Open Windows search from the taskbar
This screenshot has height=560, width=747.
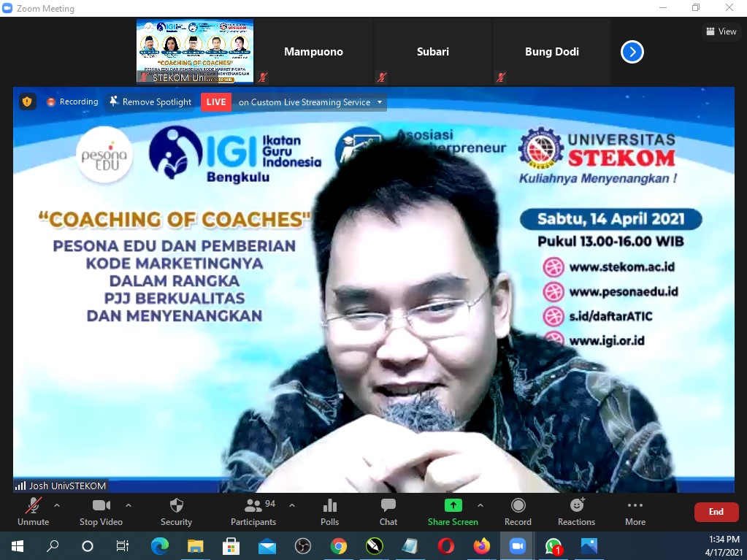53,545
